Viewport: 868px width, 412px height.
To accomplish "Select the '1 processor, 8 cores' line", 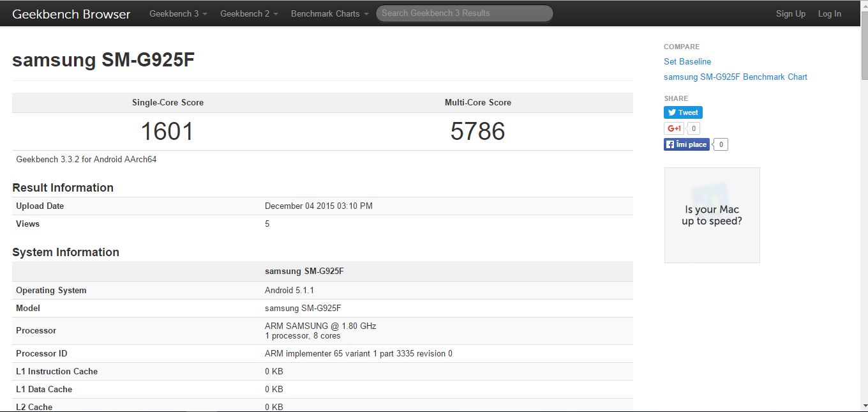I will tap(303, 336).
